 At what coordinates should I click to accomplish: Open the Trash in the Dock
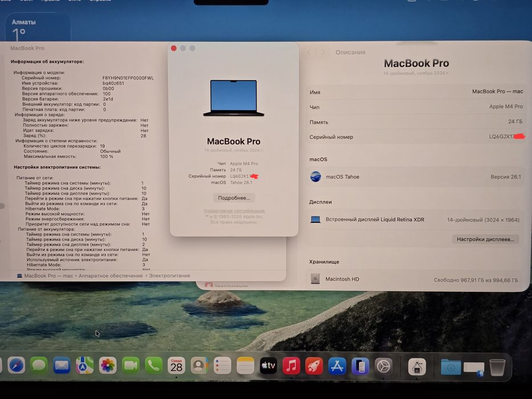[x=497, y=367]
